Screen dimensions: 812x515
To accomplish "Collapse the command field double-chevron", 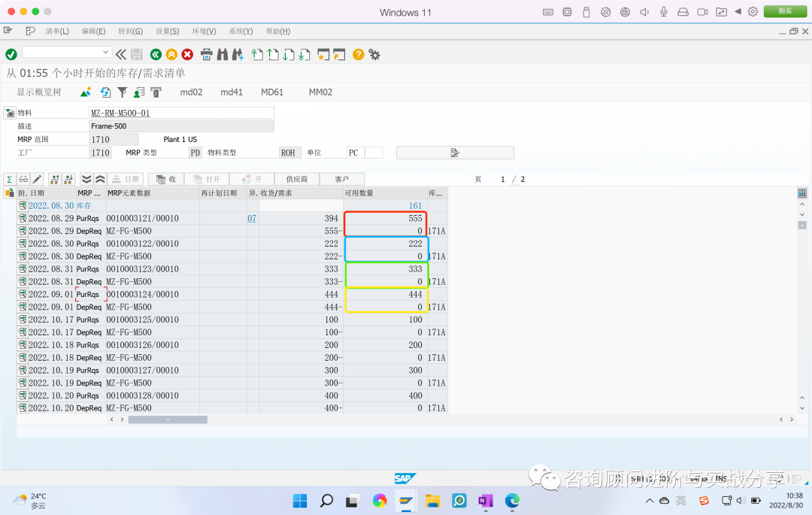I will pos(120,54).
